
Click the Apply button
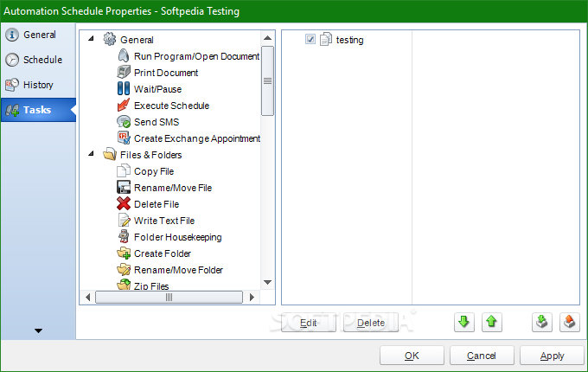click(552, 356)
